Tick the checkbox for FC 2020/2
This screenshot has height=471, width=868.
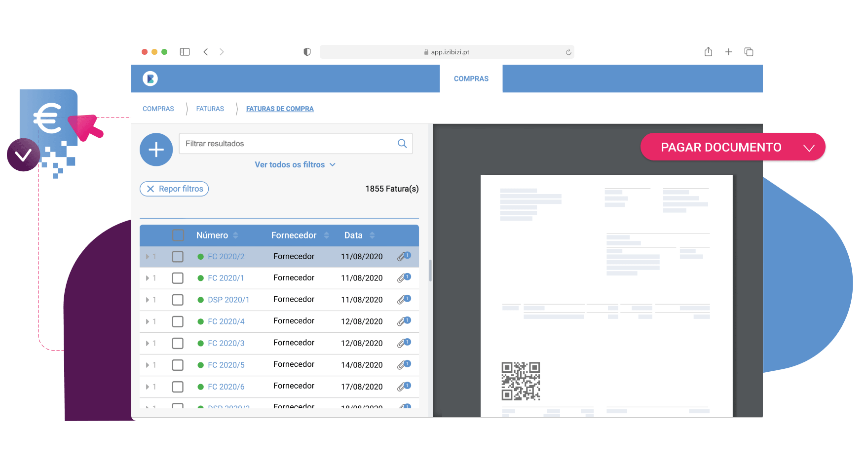click(x=178, y=257)
